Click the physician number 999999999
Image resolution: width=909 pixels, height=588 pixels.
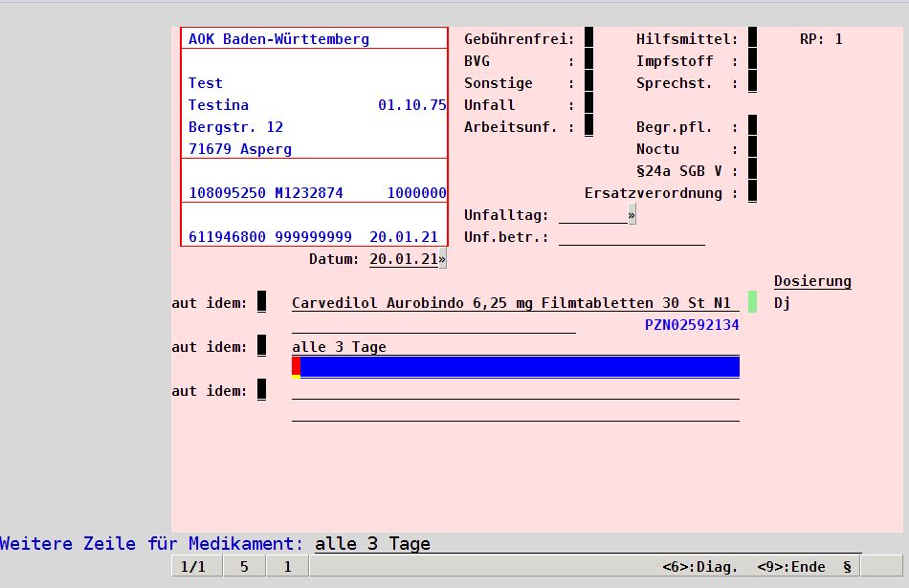(x=314, y=237)
